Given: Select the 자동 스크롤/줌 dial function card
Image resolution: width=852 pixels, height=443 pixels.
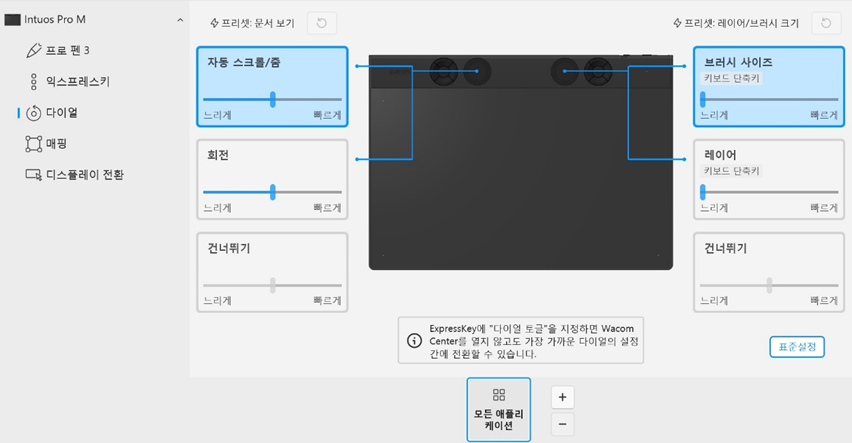Looking at the screenshot, I should tap(272, 86).
